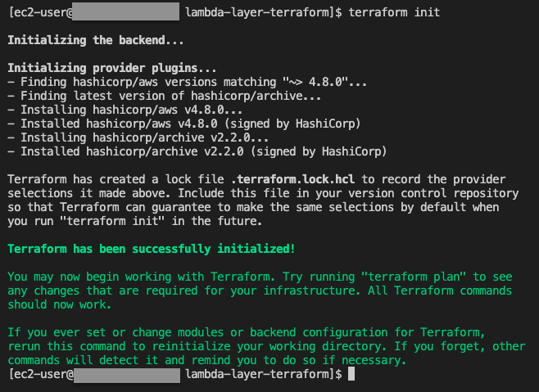Click the 'terraform init' command text
Screen dimensions: 539x392
pos(394,12)
